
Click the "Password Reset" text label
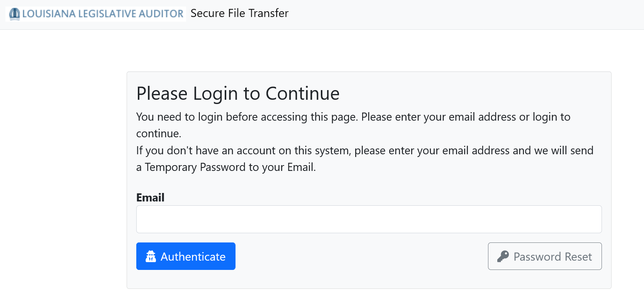(x=552, y=257)
